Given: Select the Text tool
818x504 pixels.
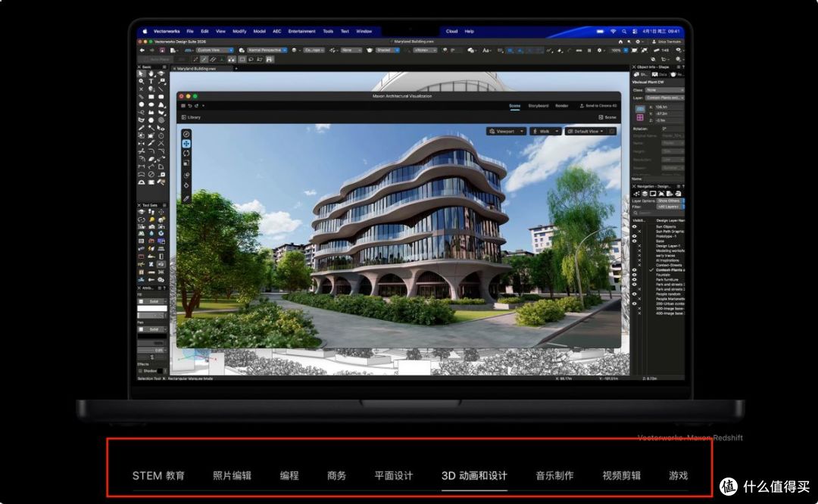Looking at the screenshot, I should pos(151,82).
